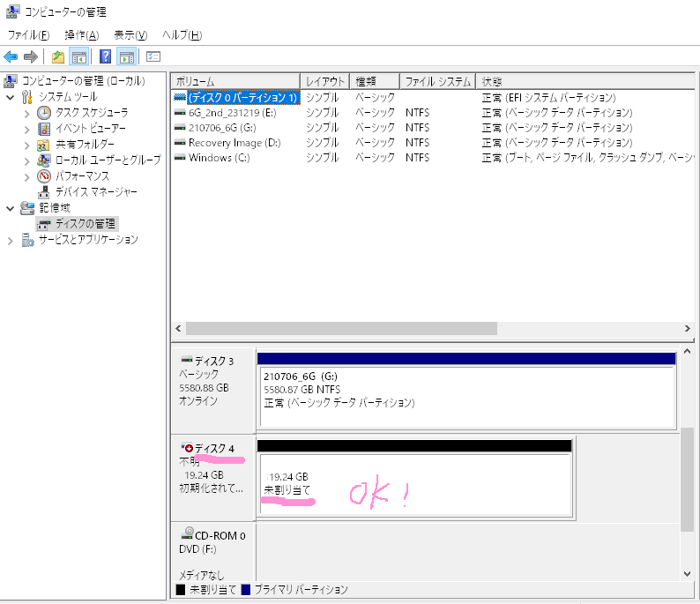The image size is (700, 604).
Task: Click the blue Primary Partition legend swatch
Action: click(x=246, y=590)
